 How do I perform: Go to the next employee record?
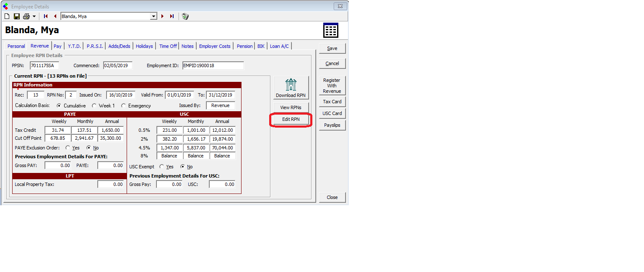[162, 16]
